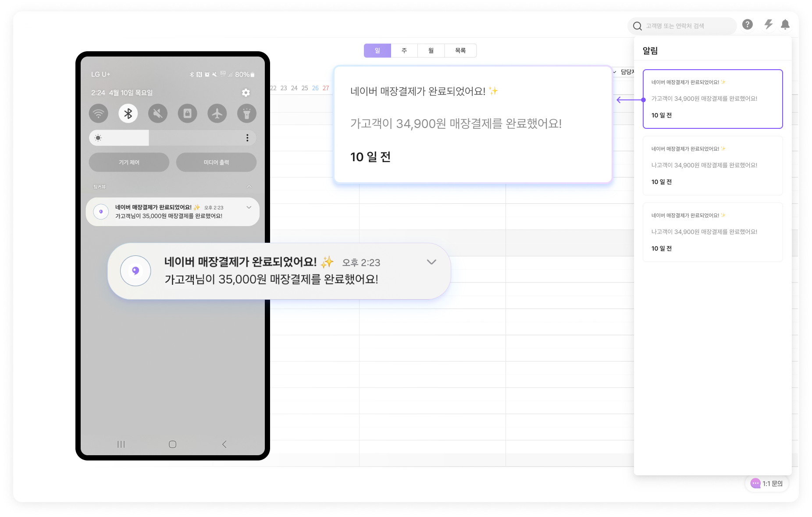
Task: Toggle Bluetooth on the phone quick panel
Action: tap(128, 113)
